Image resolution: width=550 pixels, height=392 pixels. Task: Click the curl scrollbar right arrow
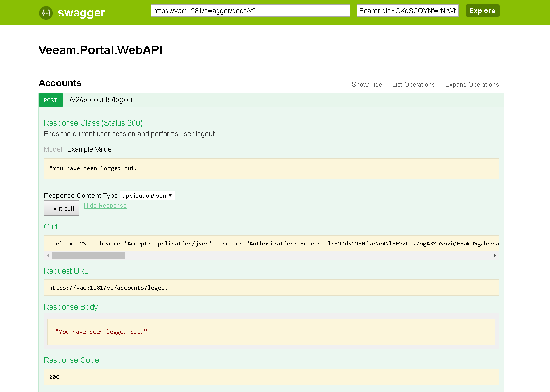[x=495, y=255]
